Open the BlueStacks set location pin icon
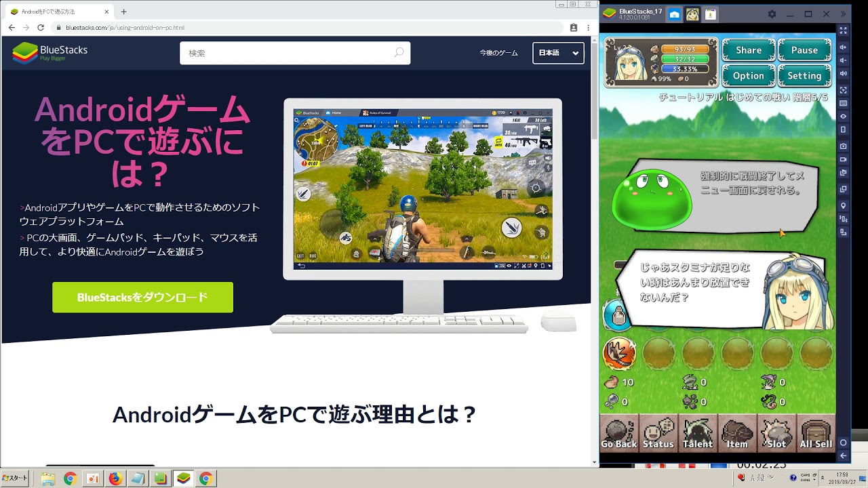 tap(843, 205)
